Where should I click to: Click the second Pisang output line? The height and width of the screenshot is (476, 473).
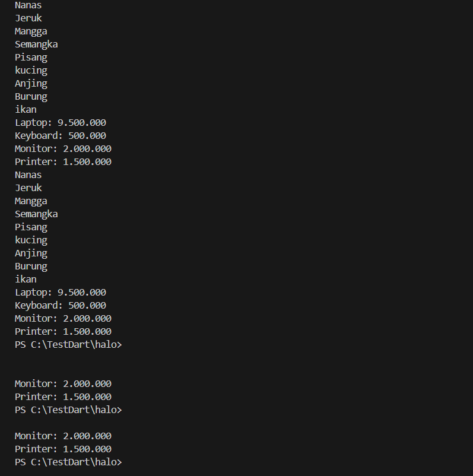[31, 227]
